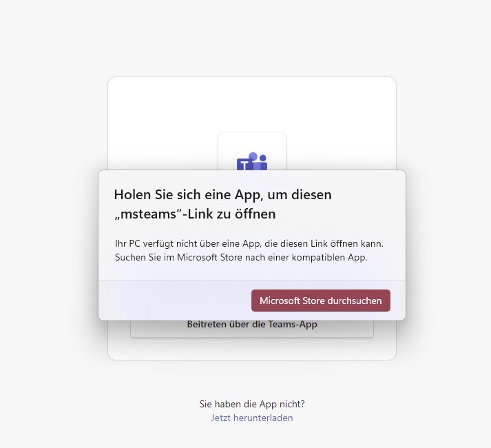Viewport: 491px width, 448px height.
Task: Click the white T tile in Teams logo
Action: tap(244, 165)
